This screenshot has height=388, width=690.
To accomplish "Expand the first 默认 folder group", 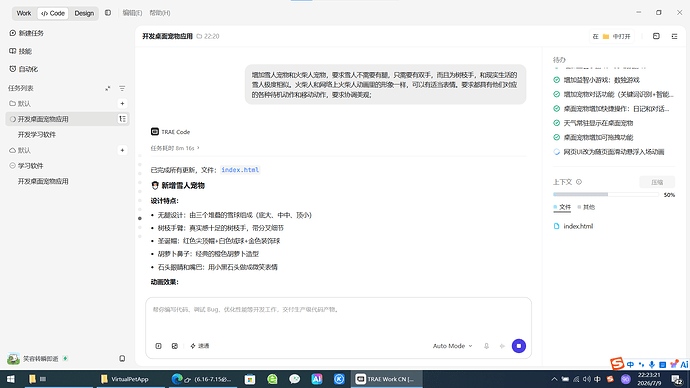I will coord(20,103).
